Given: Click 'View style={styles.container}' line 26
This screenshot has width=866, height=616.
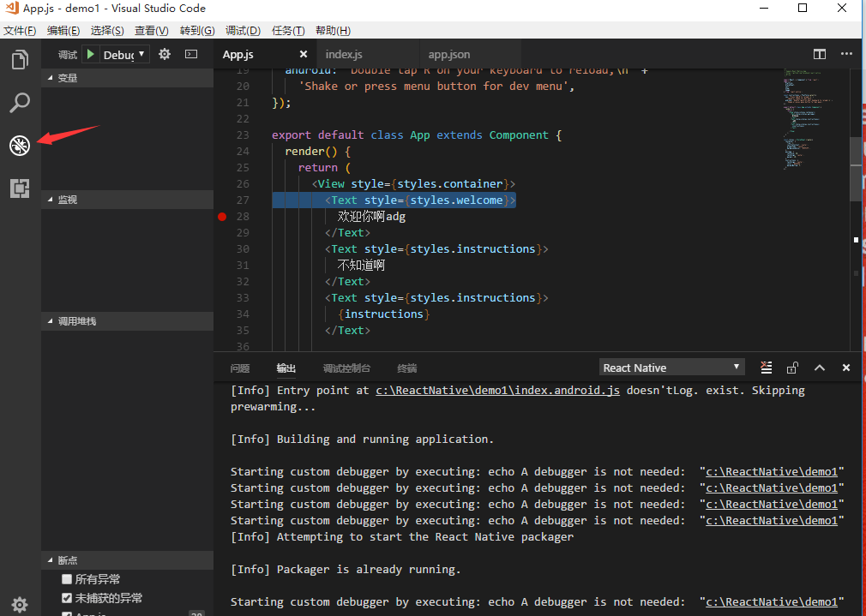Looking at the screenshot, I should pyautogui.click(x=413, y=184).
